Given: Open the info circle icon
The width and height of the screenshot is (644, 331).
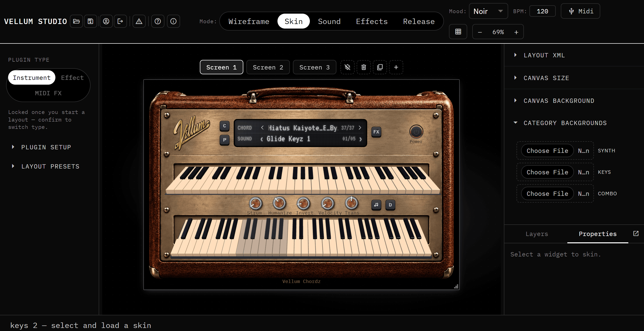Looking at the screenshot, I should point(174,21).
